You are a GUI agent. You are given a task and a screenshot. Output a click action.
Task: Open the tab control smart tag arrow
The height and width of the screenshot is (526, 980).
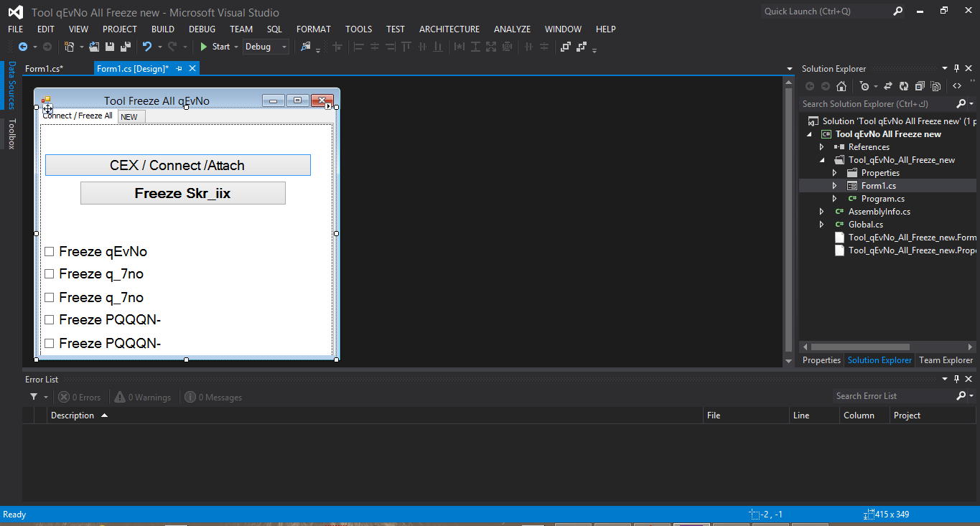coord(328,107)
